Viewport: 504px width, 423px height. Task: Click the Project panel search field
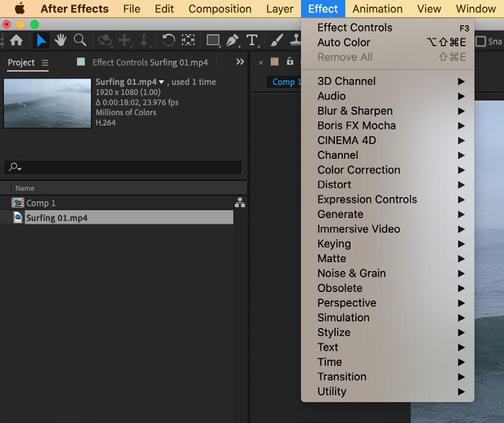[x=123, y=167]
